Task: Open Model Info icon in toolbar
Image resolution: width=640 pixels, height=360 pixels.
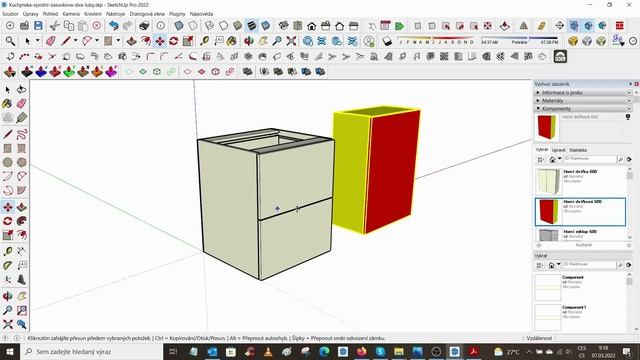Action: pyautogui.click(x=160, y=26)
